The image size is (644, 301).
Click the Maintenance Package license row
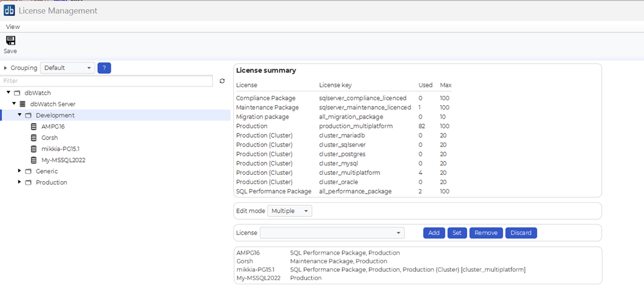[x=344, y=108]
